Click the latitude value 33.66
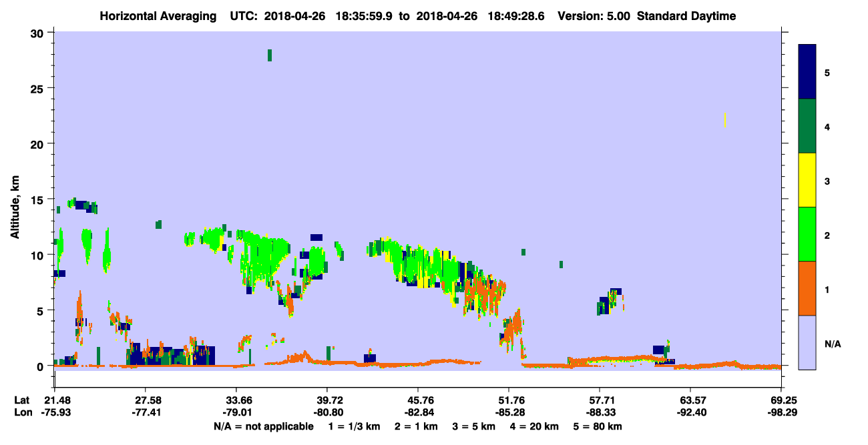The image size is (868, 445). point(236,400)
